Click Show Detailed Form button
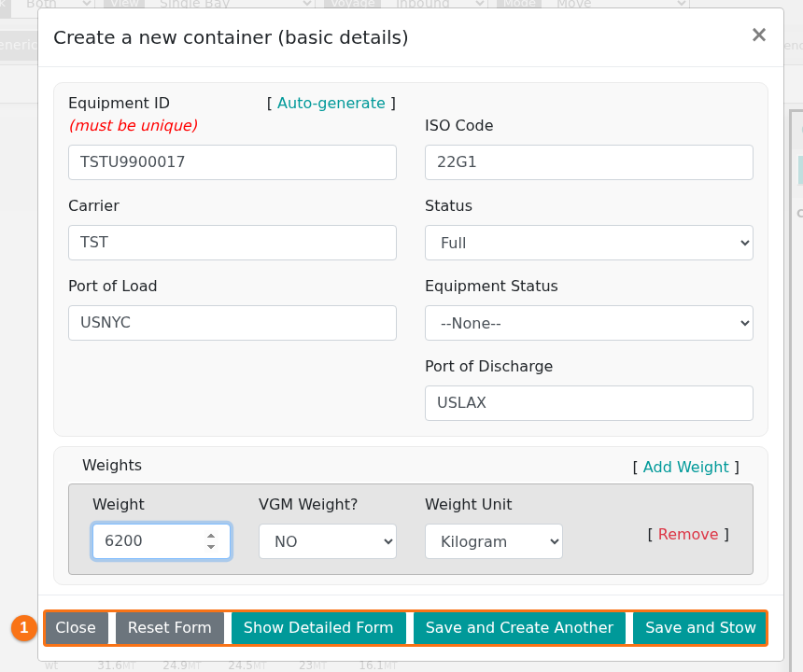This screenshot has width=803, height=672. coord(318,628)
